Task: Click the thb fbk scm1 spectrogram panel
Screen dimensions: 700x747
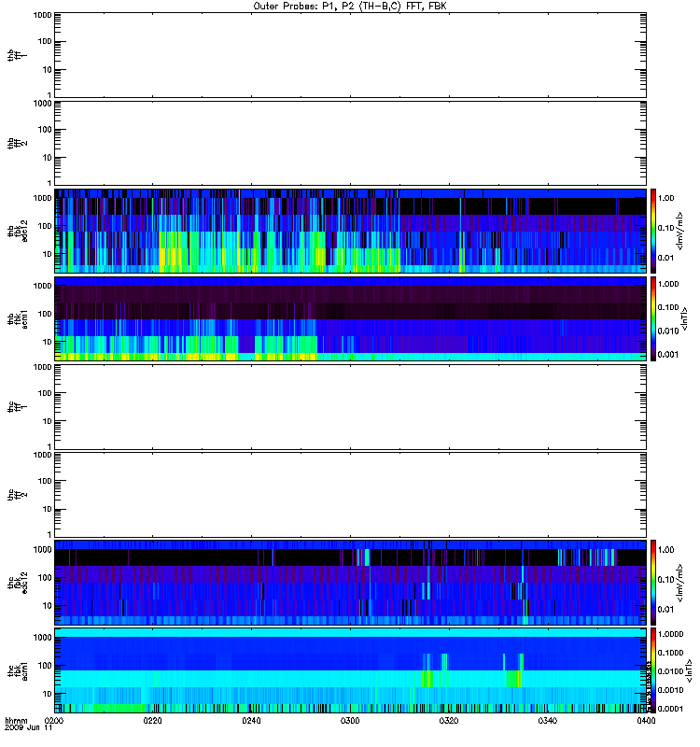Action: [351, 318]
